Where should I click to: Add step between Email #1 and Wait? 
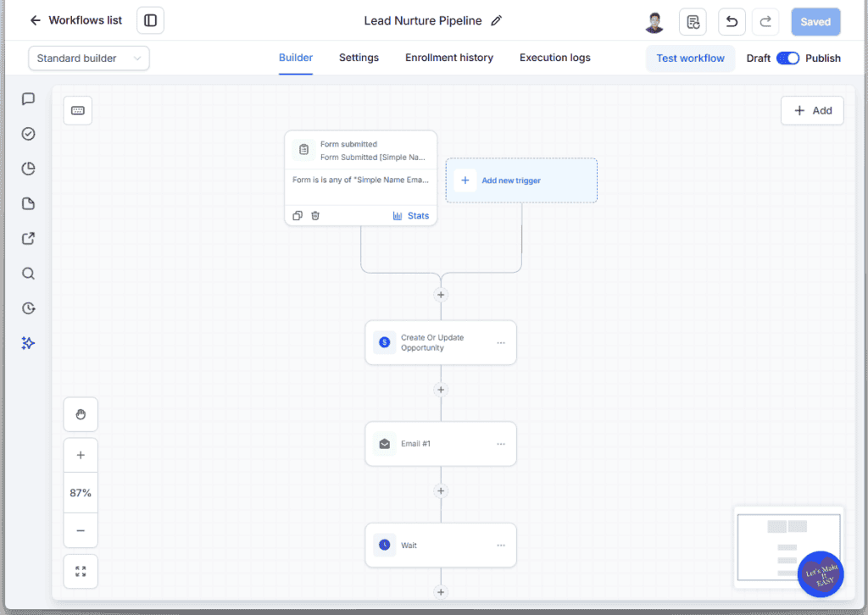click(441, 491)
